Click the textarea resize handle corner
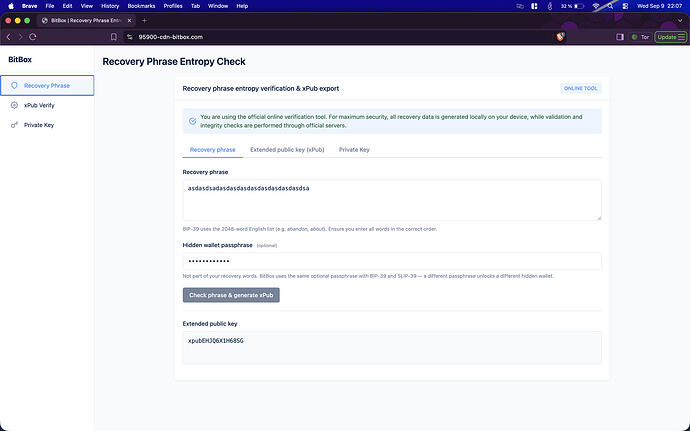This screenshot has width=690, height=431. pos(598,217)
